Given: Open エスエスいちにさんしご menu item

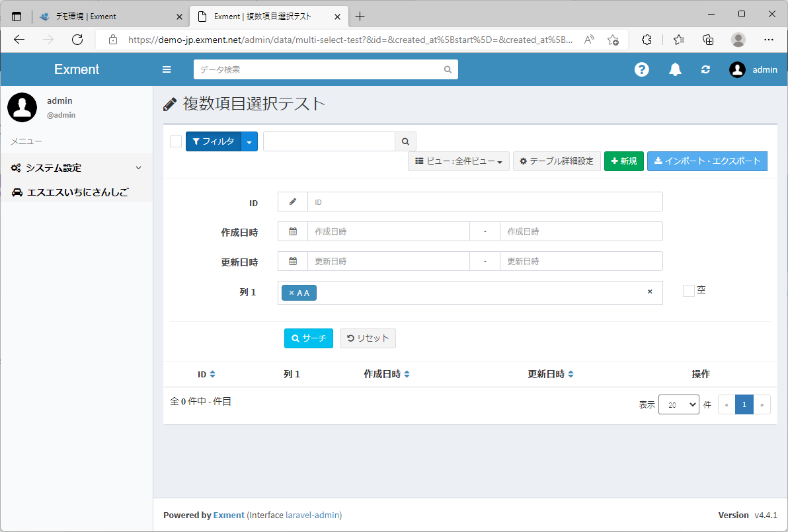Looking at the screenshot, I should [x=77, y=192].
